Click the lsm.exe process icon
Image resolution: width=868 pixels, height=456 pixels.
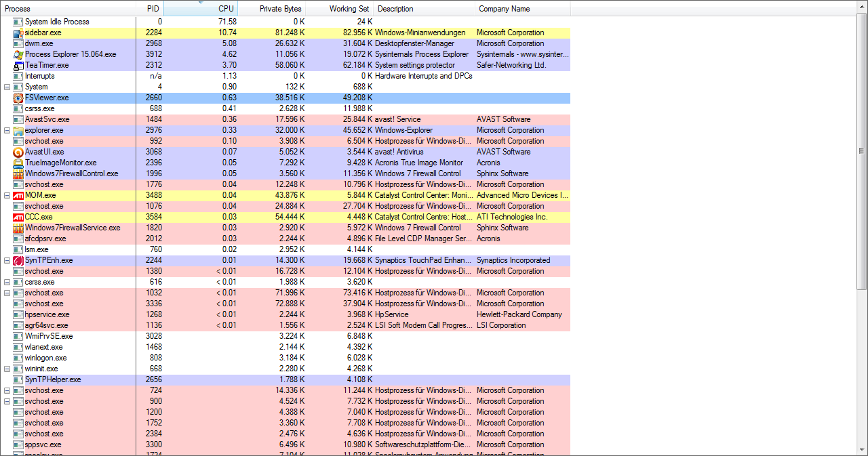pos(18,249)
